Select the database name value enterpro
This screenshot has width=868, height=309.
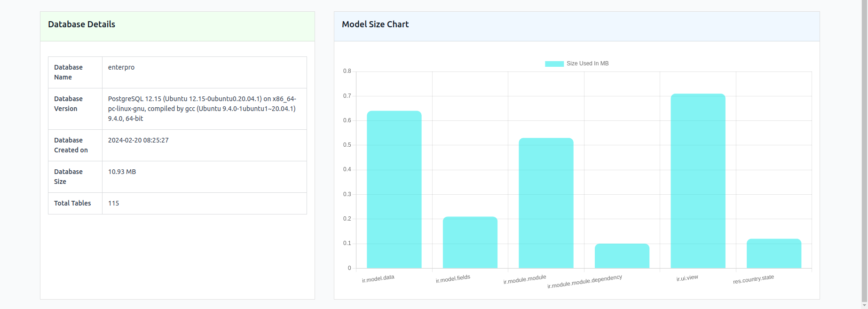click(x=121, y=67)
